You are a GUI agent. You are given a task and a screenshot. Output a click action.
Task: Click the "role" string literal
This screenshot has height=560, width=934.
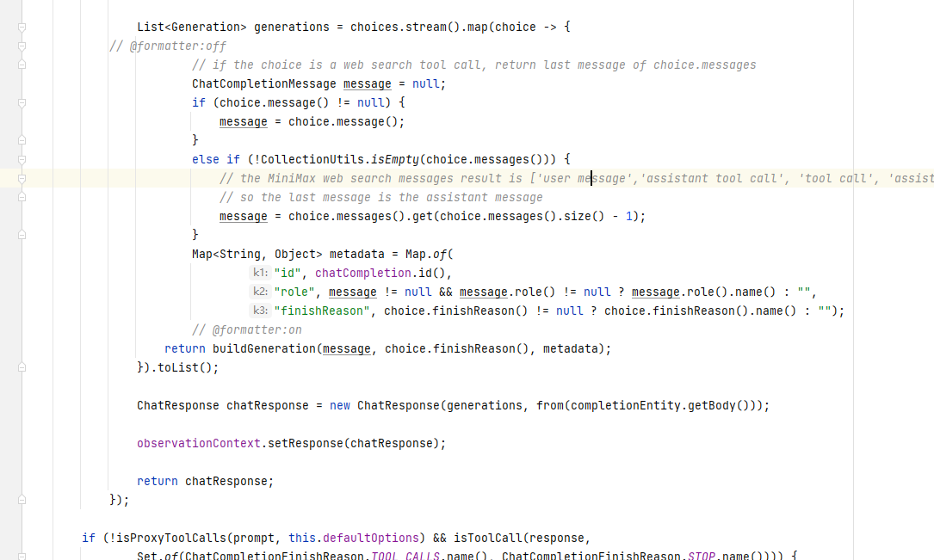click(294, 292)
